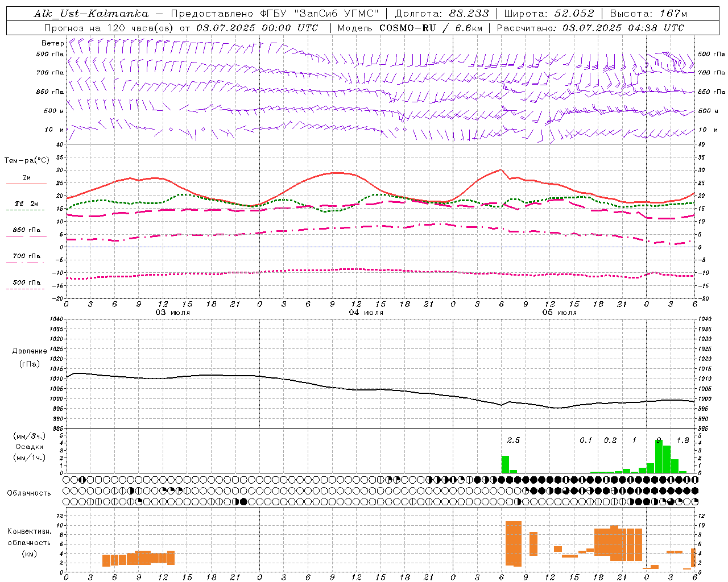Image resolution: width=728 pixels, height=582 pixels.
Task: Click the red 2м temperature legend line
Action: [26, 184]
